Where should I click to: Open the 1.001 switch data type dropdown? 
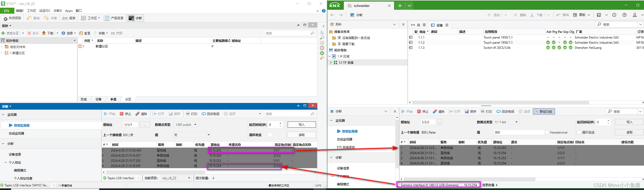coord(195,125)
